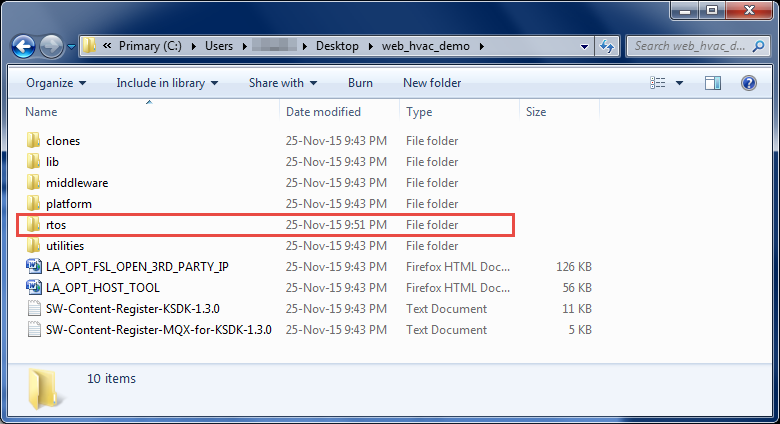Show hidden path levels via double chevron

pos(107,46)
